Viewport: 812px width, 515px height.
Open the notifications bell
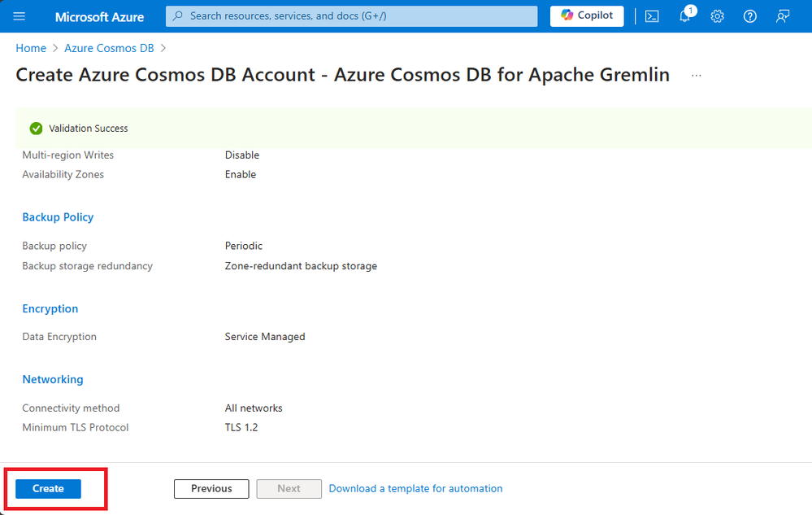coord(684,16)
